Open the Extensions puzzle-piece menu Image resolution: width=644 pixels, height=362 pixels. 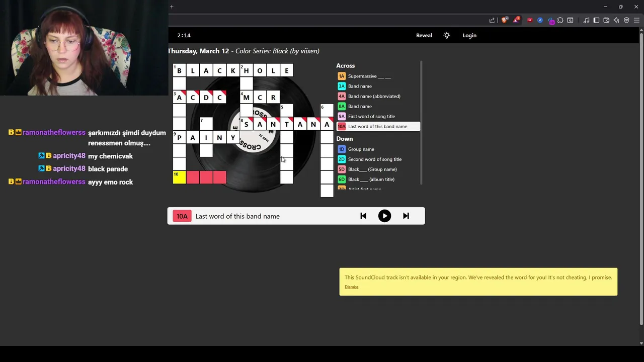tap(560, 20)
